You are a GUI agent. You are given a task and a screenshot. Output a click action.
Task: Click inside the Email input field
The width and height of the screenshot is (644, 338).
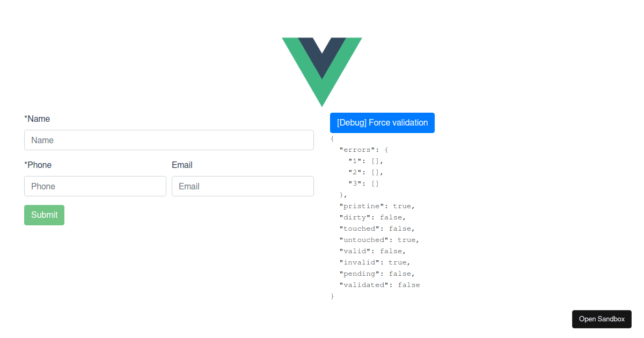click(243, 186)
